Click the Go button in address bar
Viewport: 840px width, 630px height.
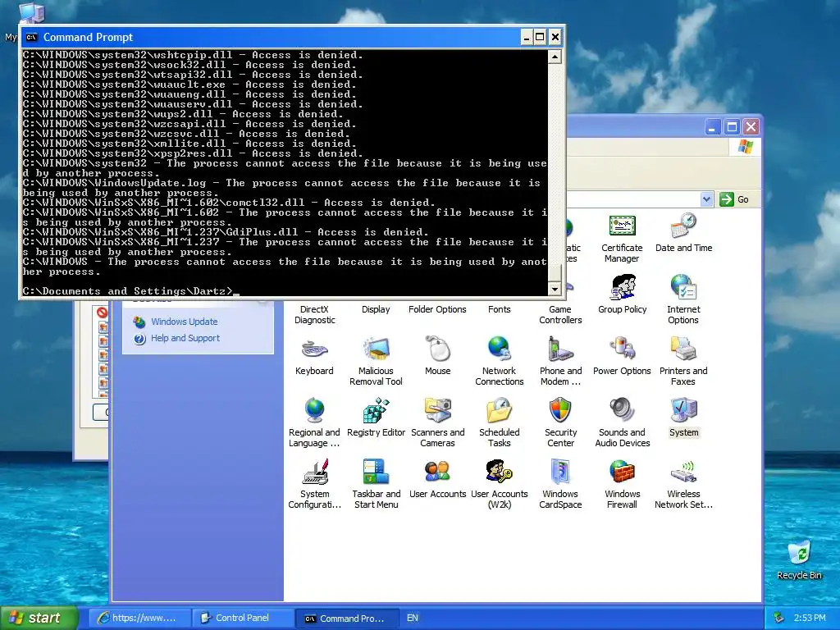pyautogui.click(x=734, y=199)
